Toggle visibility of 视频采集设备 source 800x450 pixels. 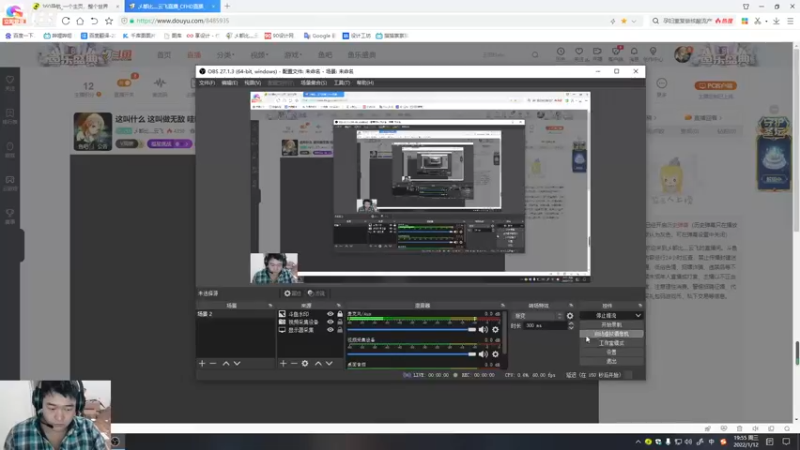click(330, 322)
